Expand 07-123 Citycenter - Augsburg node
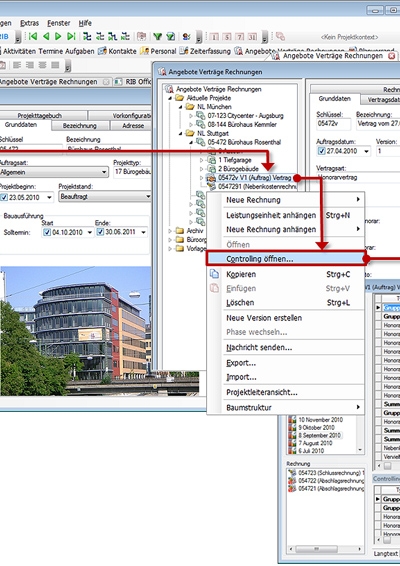Image resolution: width=400 pixels, height=566 pixels. tap(191, 116)
